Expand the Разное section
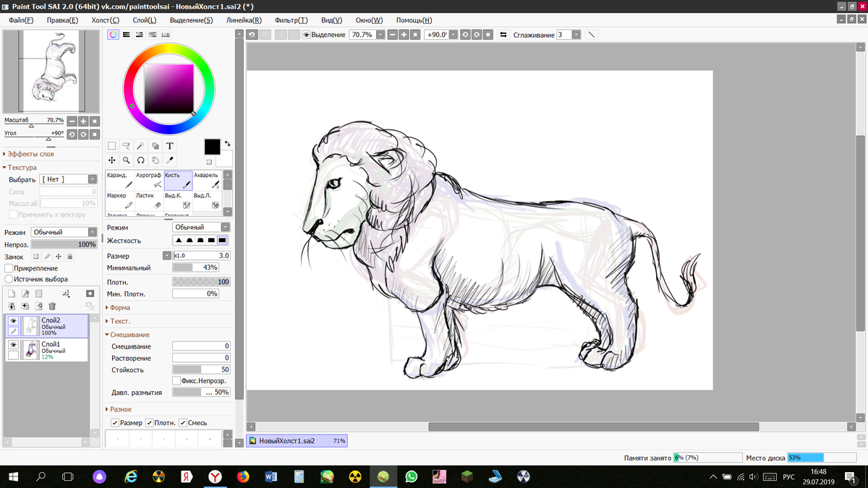This screenshot has height=488, width=868. (x=119, y=409)
